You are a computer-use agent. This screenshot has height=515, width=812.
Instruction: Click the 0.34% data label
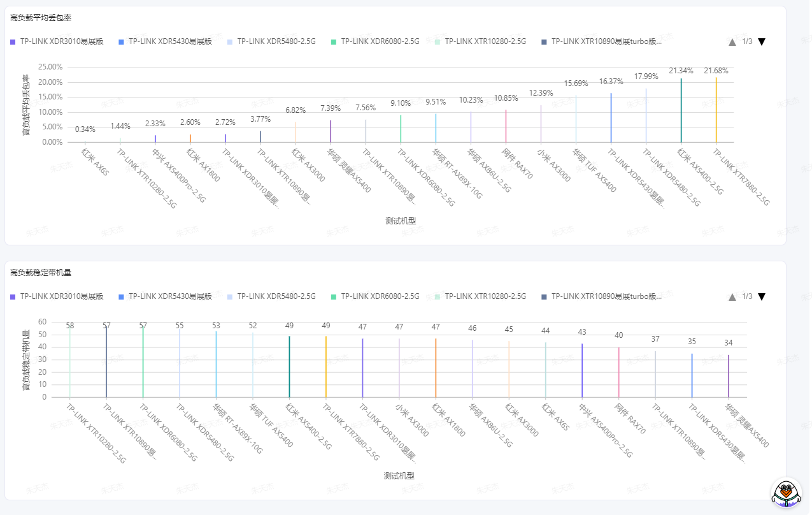tap(85, 129)
